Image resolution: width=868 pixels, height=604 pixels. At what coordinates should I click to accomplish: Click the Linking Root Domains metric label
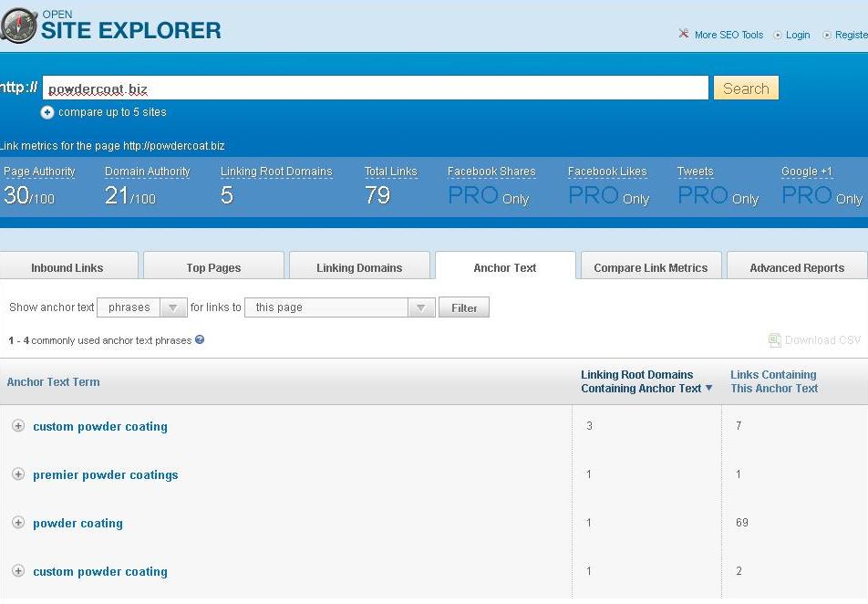coord(276,172)
